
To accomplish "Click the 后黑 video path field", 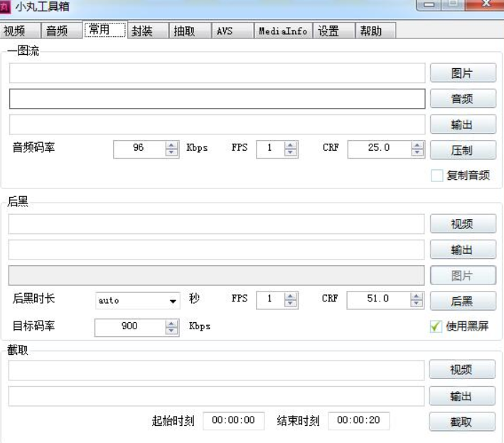I will coord(216,224).
